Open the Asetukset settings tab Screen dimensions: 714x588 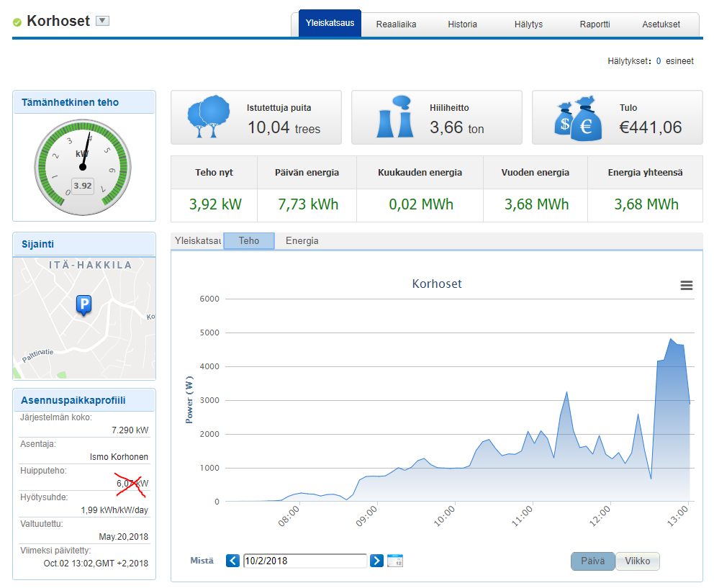point(661,24)
